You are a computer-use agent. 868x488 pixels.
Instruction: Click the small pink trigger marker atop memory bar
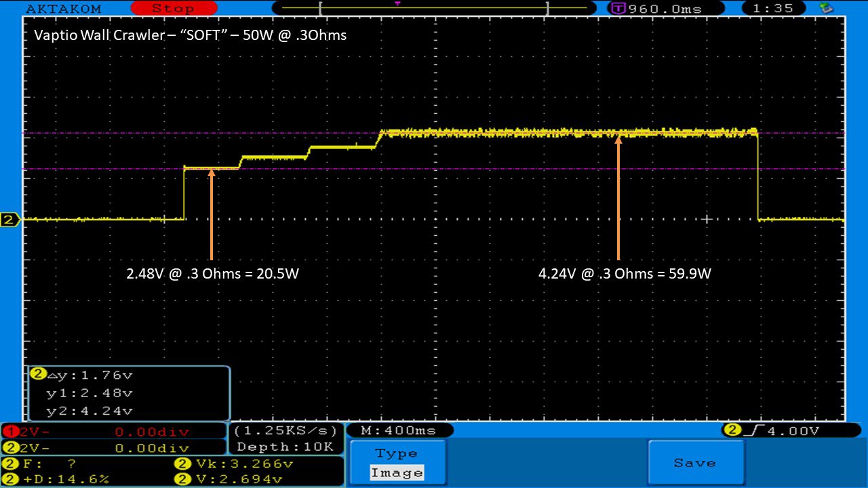point(397,3)
